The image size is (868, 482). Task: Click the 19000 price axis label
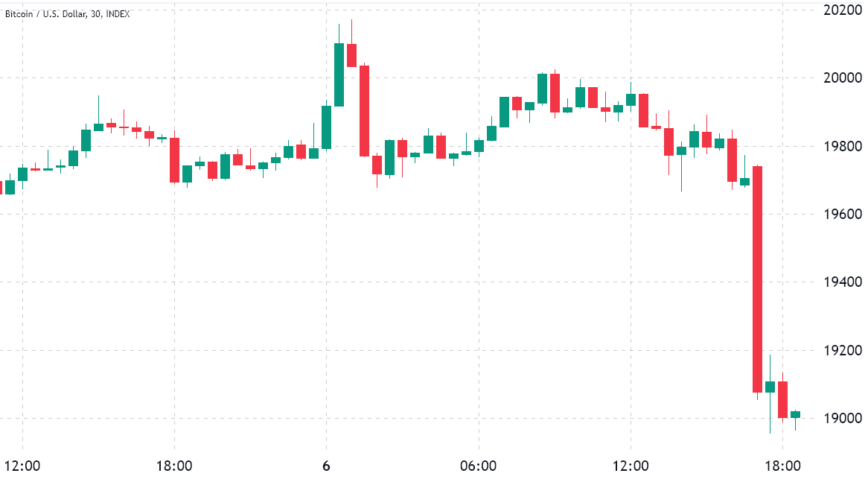click(x=842, y=418)
